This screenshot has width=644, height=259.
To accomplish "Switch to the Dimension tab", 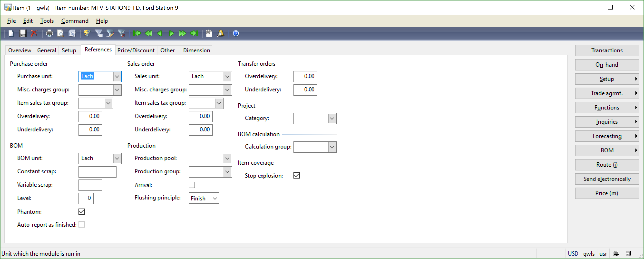I will pos(196,50).
